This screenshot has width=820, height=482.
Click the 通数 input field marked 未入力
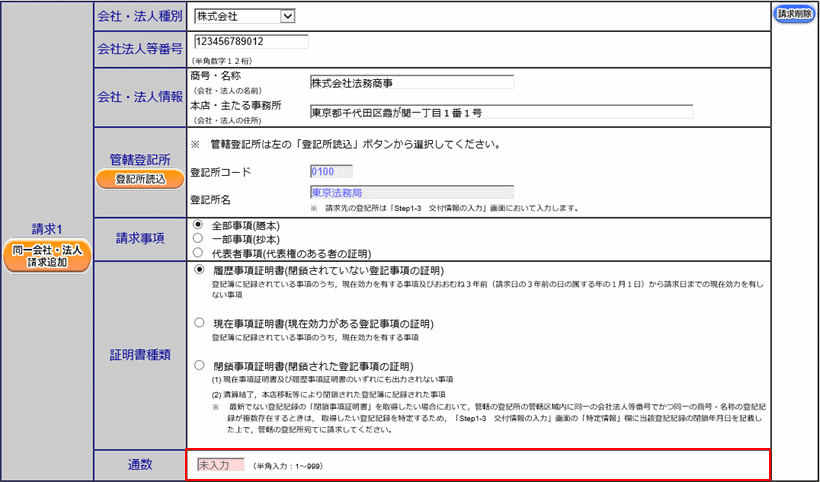221,465
